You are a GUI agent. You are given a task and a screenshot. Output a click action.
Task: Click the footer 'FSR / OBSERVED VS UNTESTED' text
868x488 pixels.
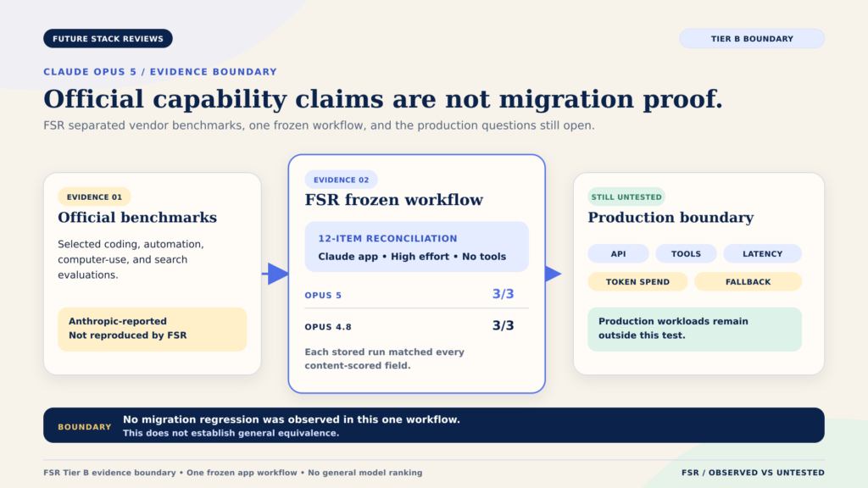coord(753,473)
